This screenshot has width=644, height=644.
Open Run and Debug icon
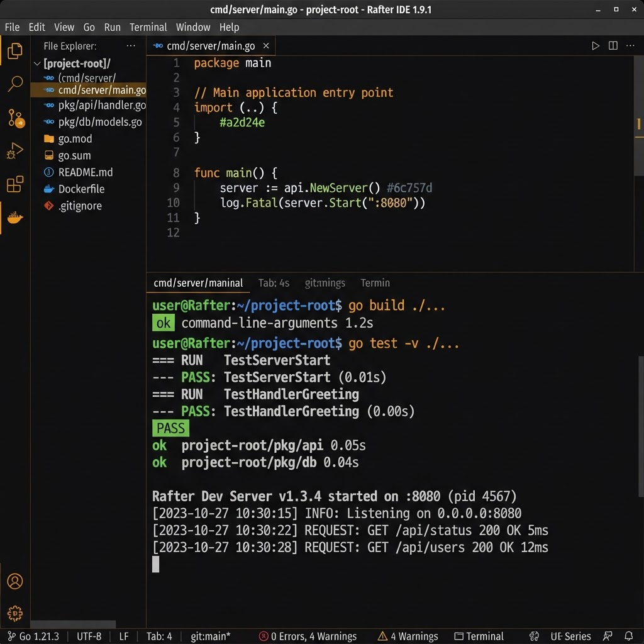coord(15,151)
